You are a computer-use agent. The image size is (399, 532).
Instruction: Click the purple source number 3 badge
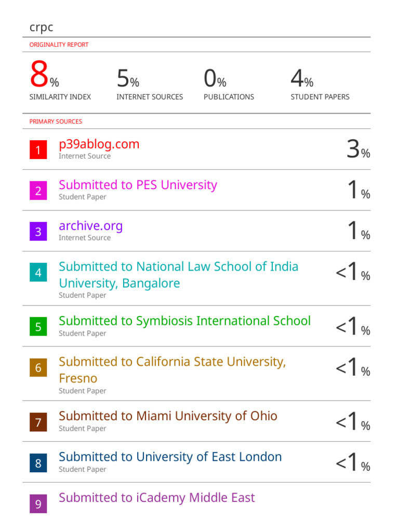pos(38,232)
